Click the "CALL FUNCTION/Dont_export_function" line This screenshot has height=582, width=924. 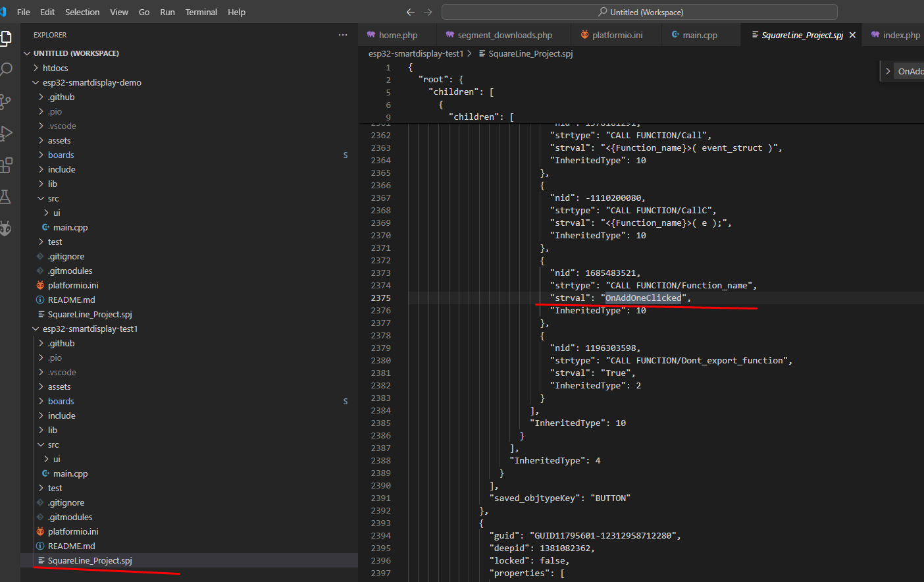click(671, 360)
